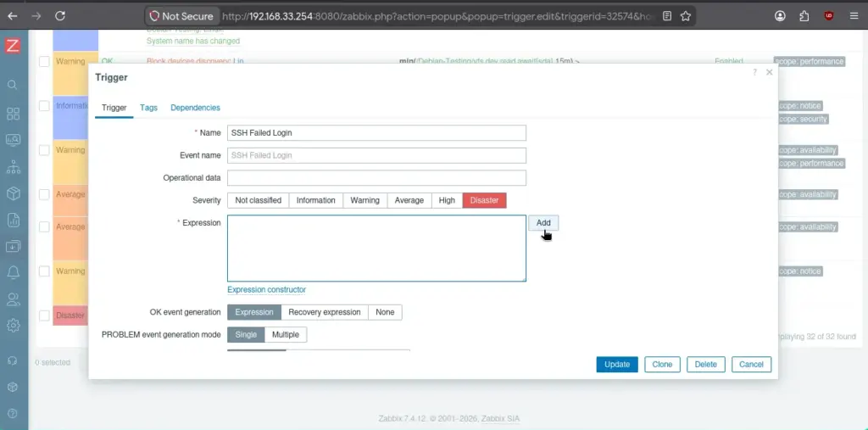This screenshot has height=430, width=868.
Task: Click into the Name field
Action: 376,133
